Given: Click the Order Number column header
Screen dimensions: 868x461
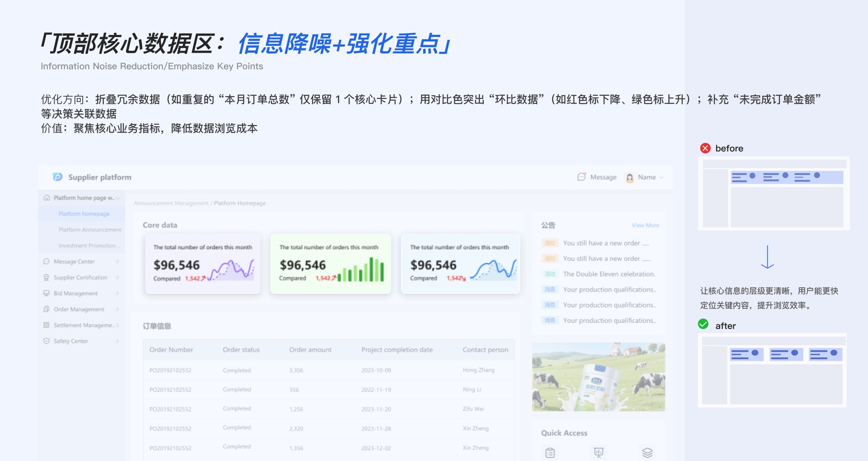Looking at the screenshot, I should coord(171,349).
